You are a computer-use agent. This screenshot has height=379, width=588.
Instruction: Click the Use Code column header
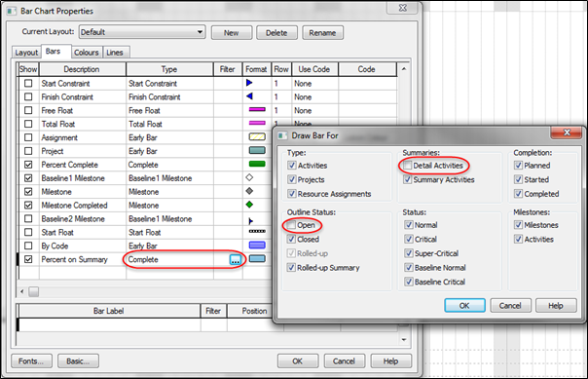314,69
